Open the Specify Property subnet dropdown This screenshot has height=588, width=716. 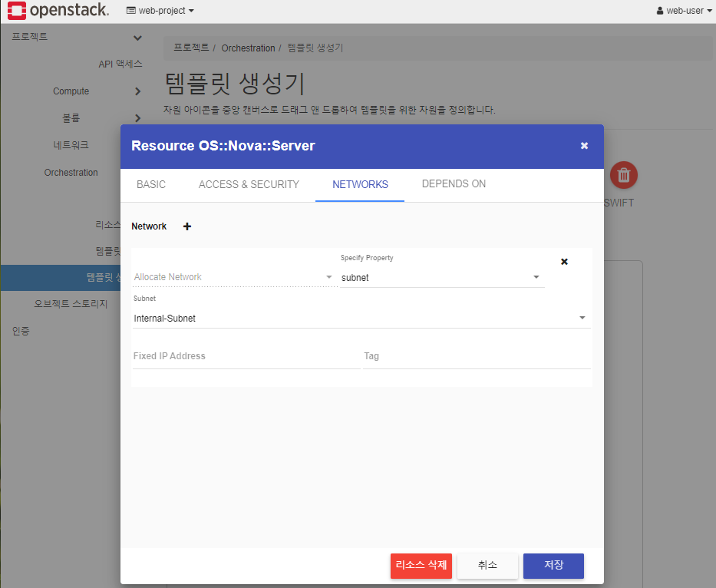point(442,278)
